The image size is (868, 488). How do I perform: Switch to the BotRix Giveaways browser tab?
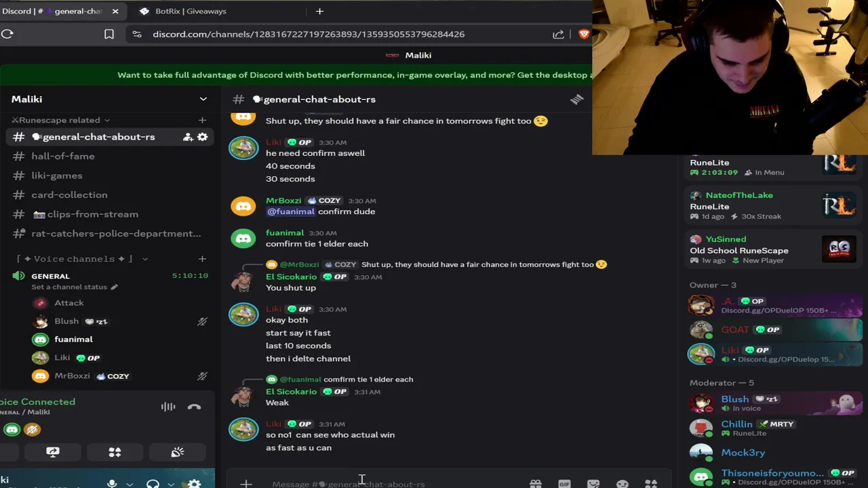coord(191,11)
